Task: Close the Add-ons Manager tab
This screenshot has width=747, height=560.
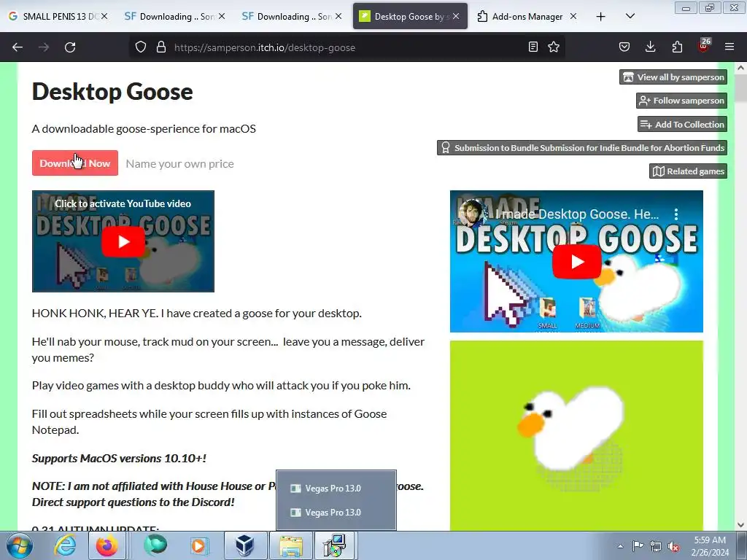Action: pyautogui.click(x=573, y=16)
